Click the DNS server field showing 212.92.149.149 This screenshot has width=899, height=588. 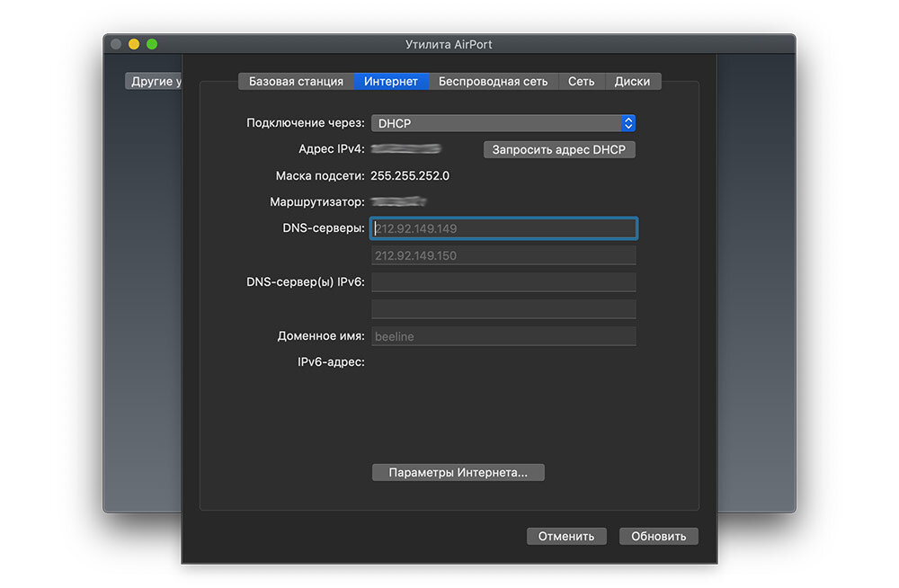503,228
